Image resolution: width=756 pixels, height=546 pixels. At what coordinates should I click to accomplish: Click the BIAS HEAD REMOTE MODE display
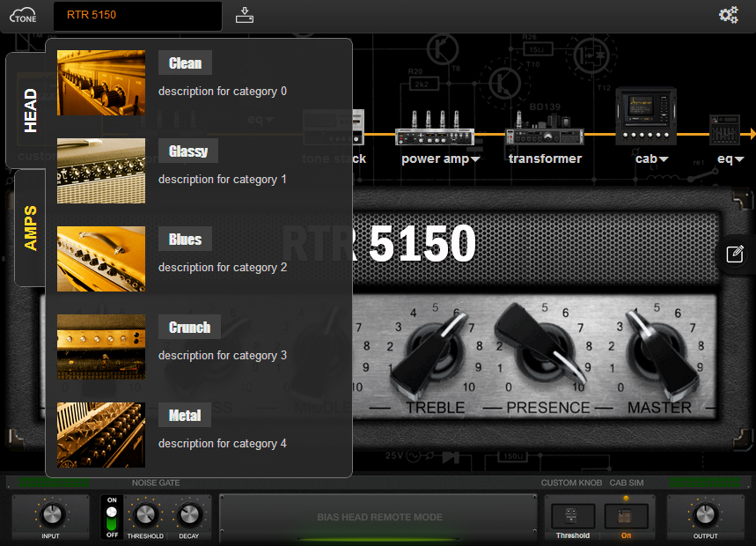pyautogui.click(x=379, y=518)
